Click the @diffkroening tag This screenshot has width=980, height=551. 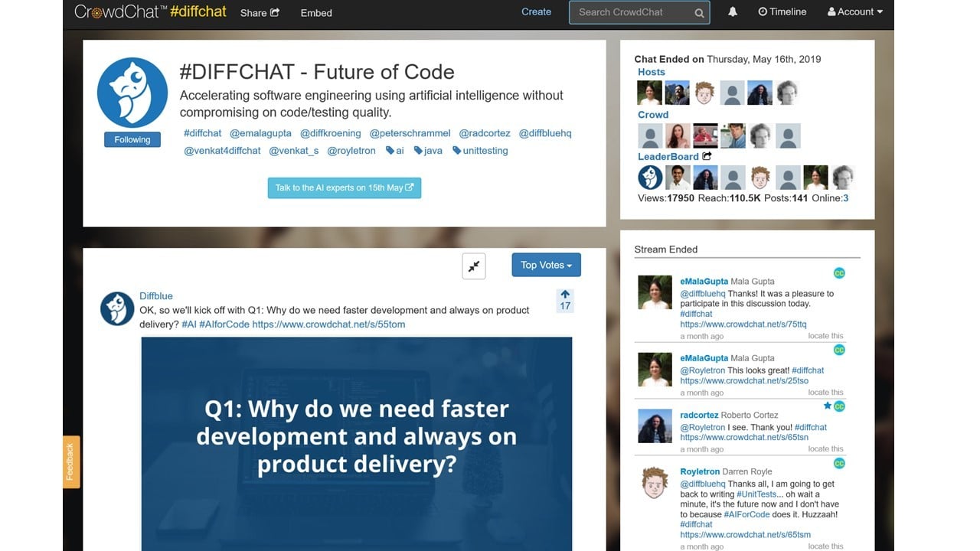tap(331, 133)
